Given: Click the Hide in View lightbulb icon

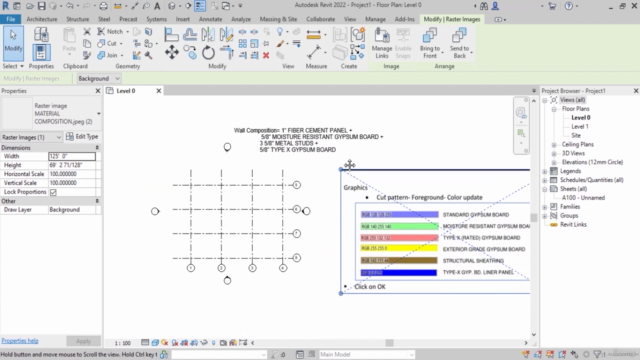Looking at the screenshot, I should [x=280, y=31].
